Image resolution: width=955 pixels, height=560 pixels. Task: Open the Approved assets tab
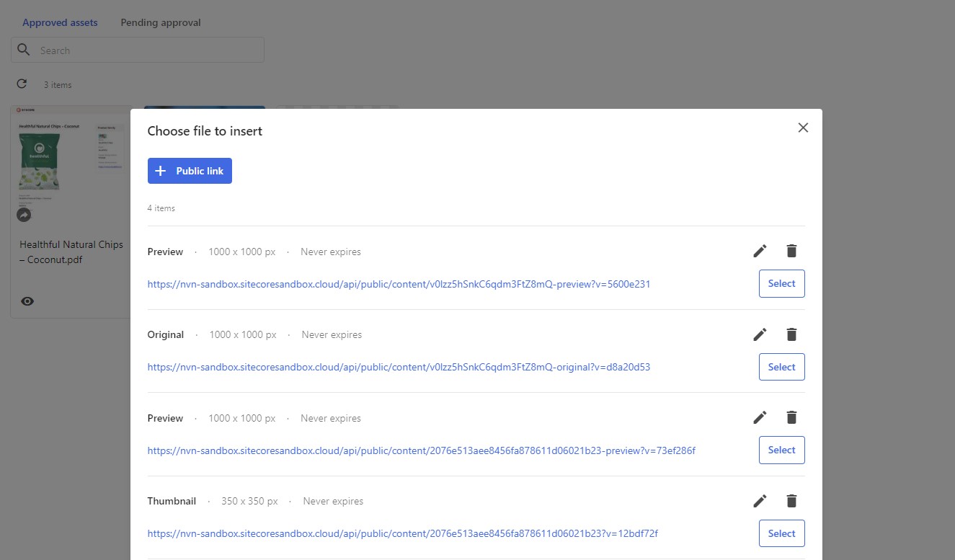pos(60,22)
